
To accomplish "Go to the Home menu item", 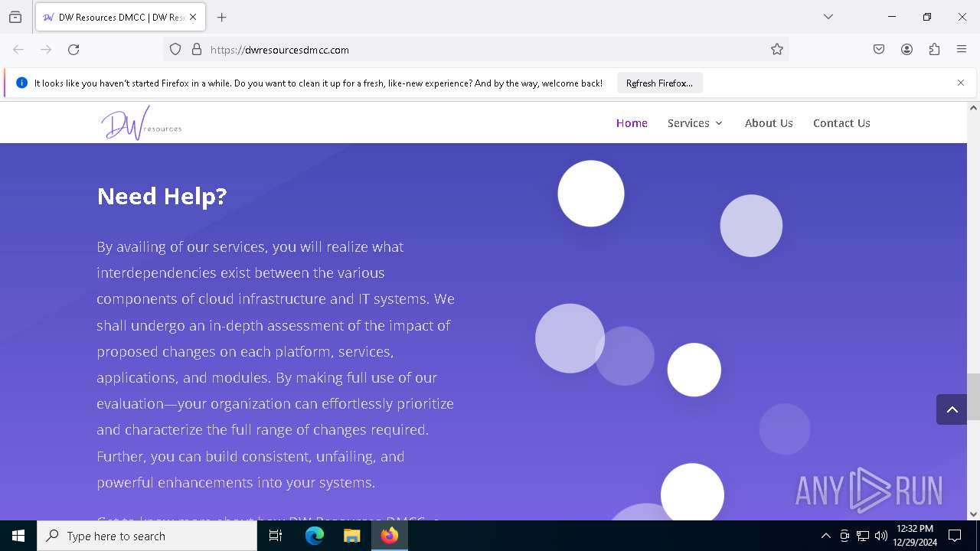I will (632, 122).
